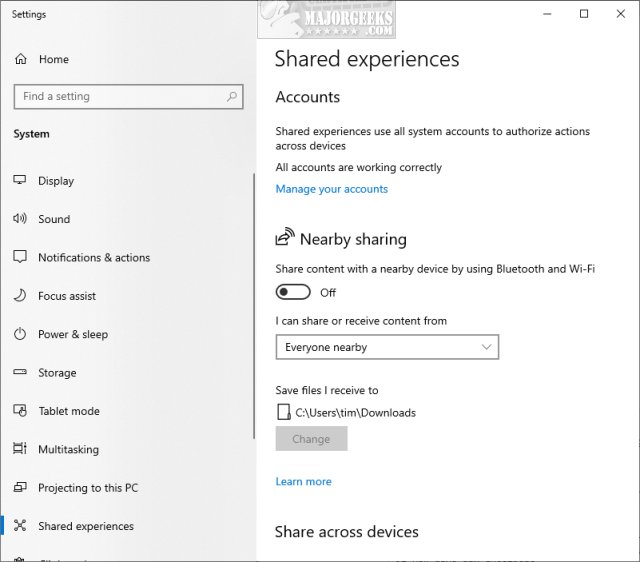Click the Manage your accounts link

click(x=331, y=189)
